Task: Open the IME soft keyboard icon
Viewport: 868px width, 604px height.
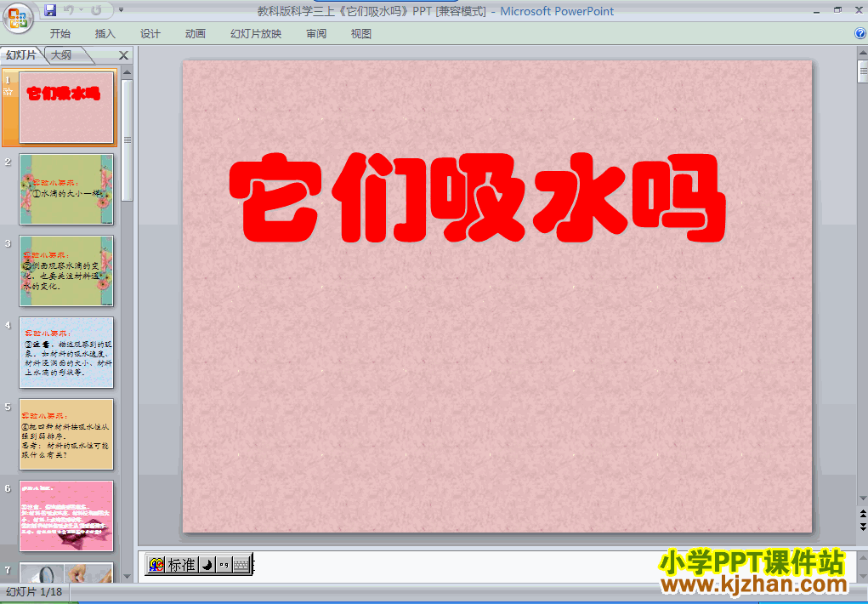Action: pyautogui.click(x=241, y=564)
